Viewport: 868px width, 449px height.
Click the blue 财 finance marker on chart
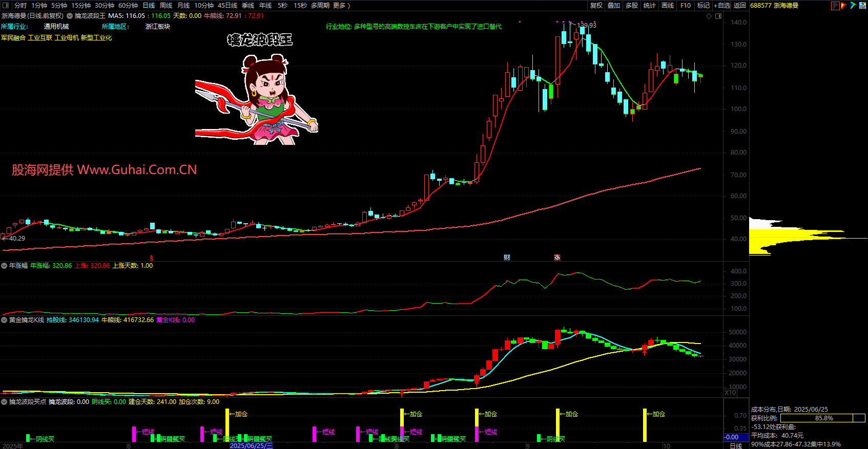pos(507,258)
